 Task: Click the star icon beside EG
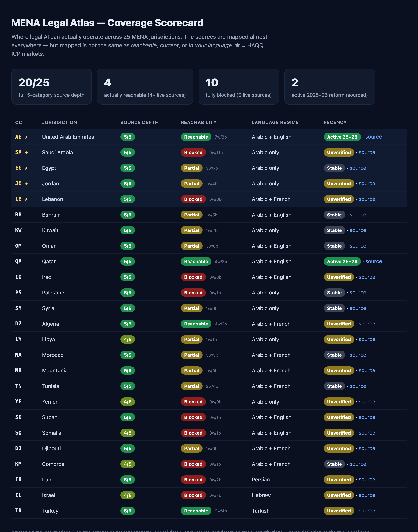(26, 168)
